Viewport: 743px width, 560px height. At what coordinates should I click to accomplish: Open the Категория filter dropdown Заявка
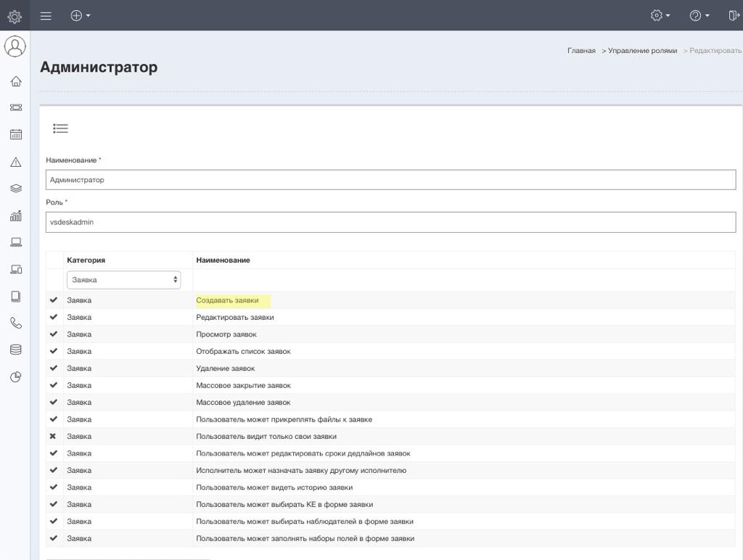[123, 280]
